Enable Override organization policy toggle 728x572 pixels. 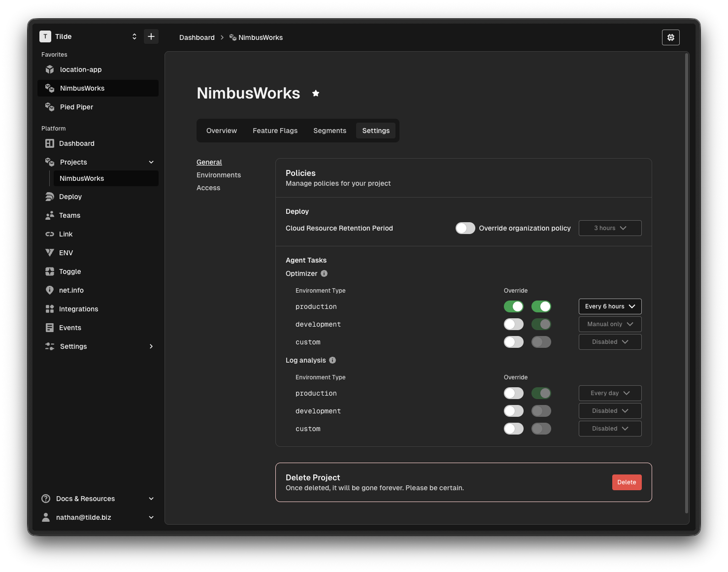tap(465, 228)
